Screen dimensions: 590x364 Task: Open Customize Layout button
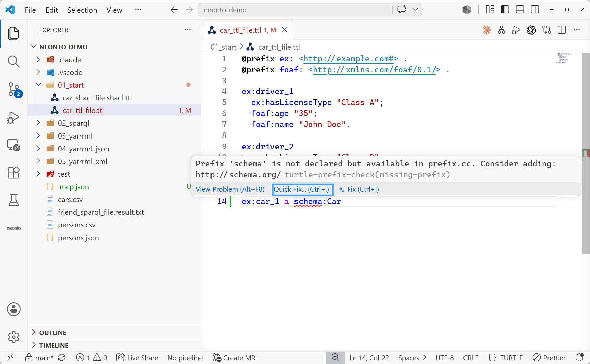pyautogui.click(x=490, y=10)
